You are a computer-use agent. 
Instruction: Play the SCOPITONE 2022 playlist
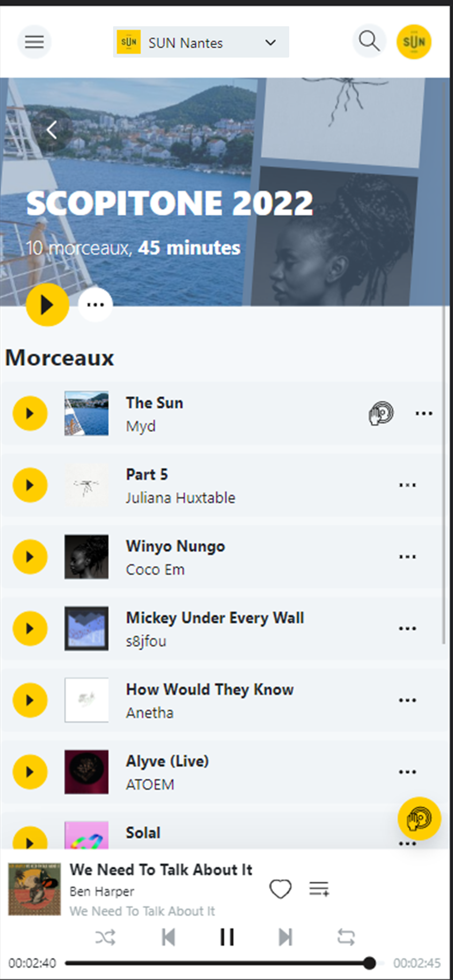pyautogui.click(x=47, y=305)
